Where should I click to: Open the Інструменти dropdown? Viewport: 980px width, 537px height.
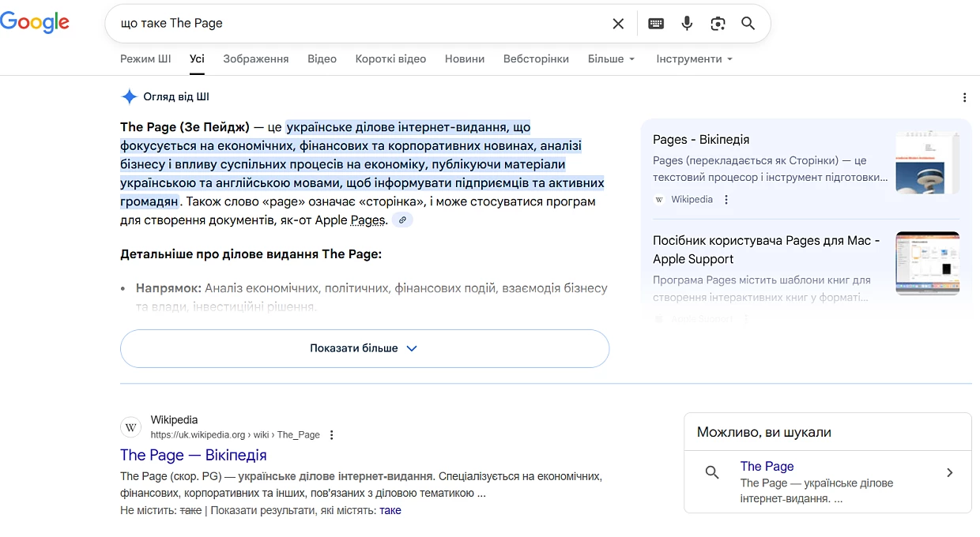pyautogui.click(x=694, y=59)
